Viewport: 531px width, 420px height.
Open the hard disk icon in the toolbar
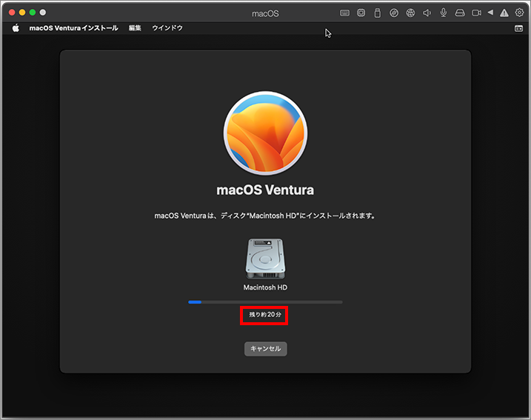tap(460, 13)
